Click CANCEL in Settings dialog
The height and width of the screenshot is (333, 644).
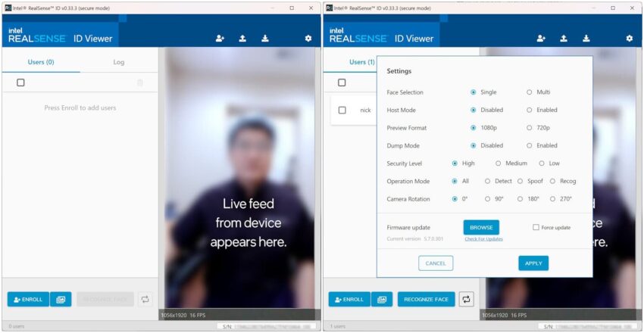[x=436, y=263]
